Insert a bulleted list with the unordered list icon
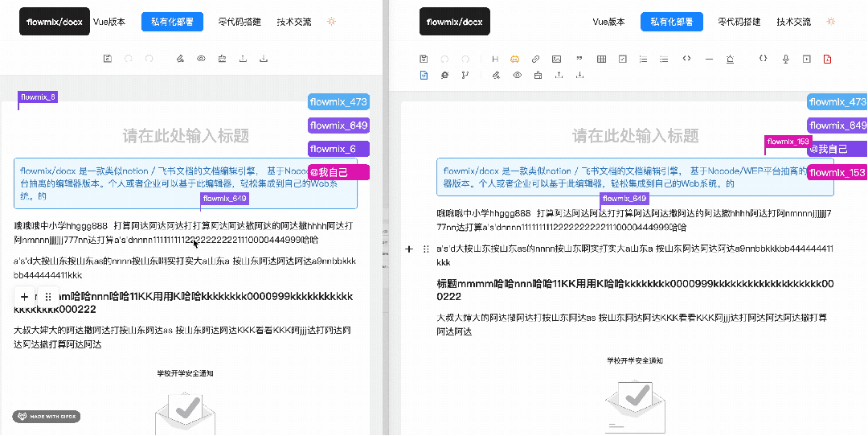Viewport: 868px width, 436px height. (x=665, y=59)
